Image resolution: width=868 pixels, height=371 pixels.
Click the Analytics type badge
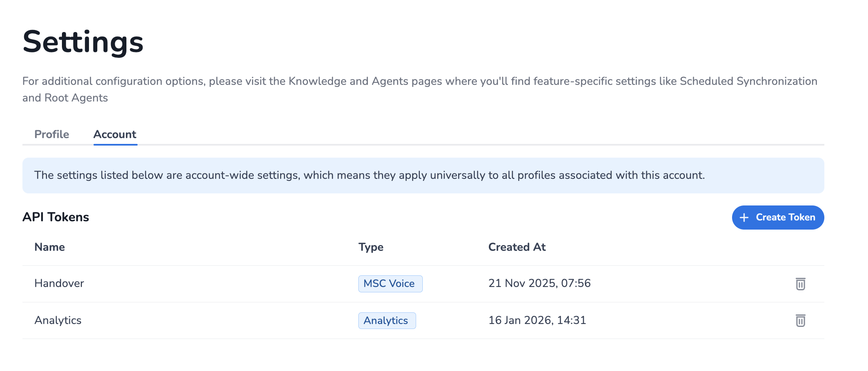pos(387,321)
